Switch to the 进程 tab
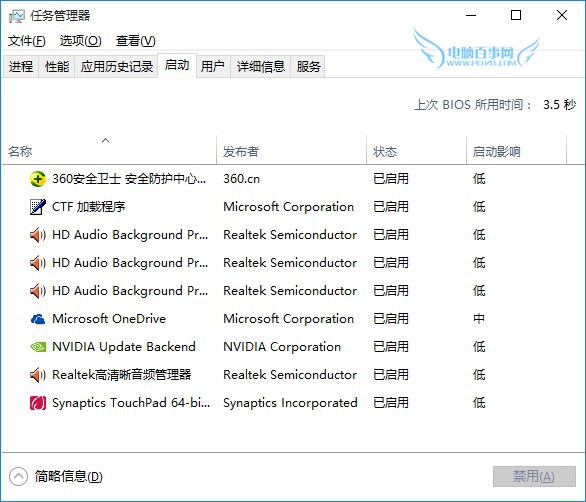This screenshot has width=586, height=502. point(21,67)
